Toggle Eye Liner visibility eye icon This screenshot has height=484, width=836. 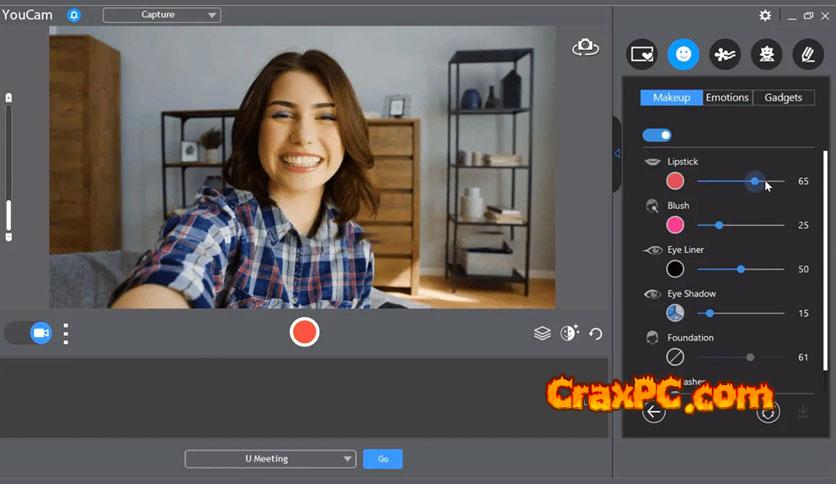pos(652,250)
